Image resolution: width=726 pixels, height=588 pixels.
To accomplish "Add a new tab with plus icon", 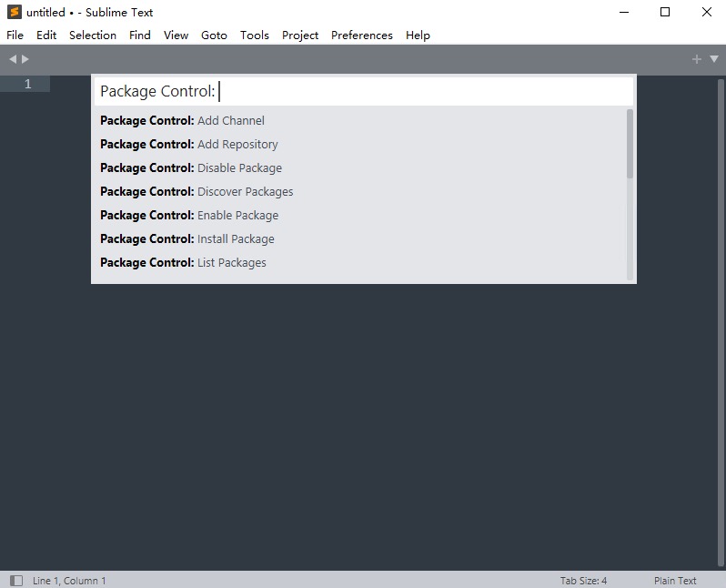I will [696, 59].
